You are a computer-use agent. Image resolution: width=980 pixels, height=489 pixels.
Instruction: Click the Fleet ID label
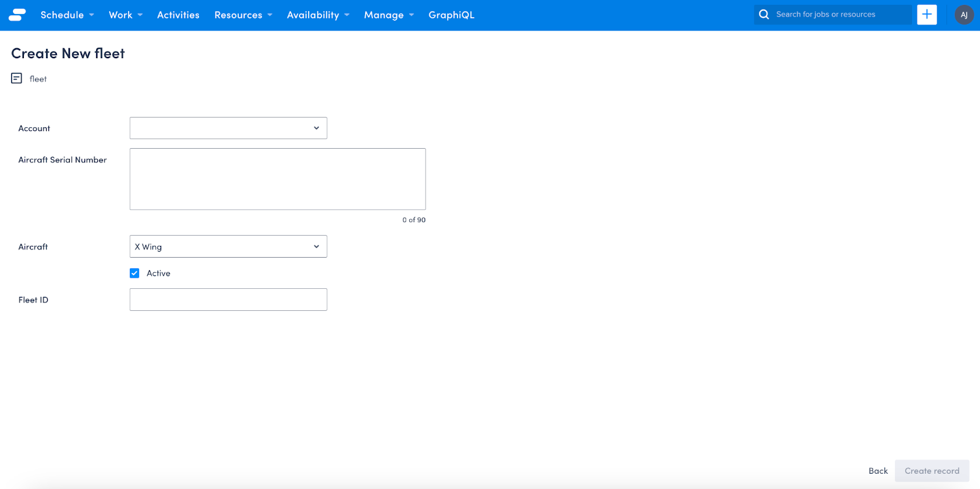click(33, 300)
